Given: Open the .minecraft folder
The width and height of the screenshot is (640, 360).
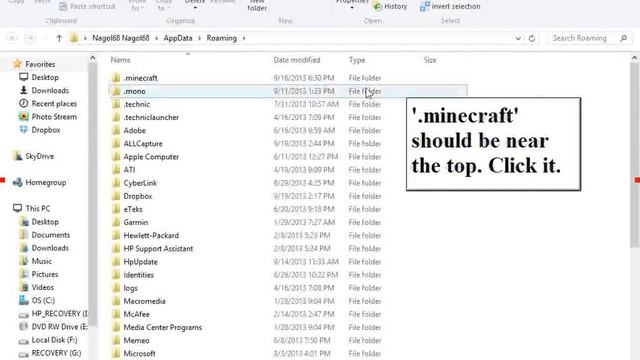Looking at the screenshot, I should (140, 78).
